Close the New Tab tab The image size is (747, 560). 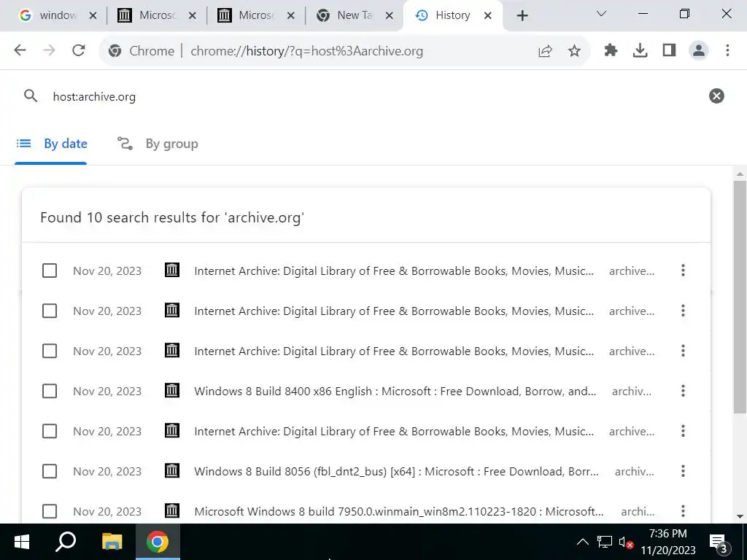point(390,16)
